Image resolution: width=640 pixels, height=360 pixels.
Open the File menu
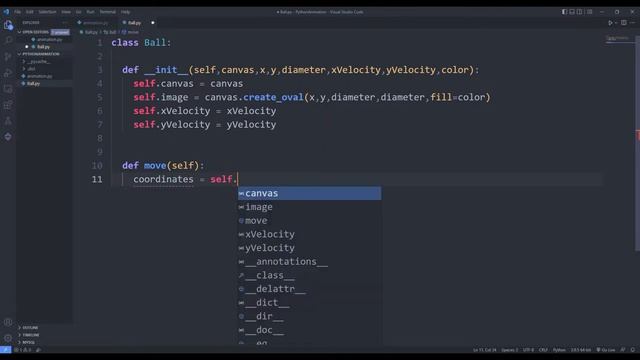[18, 12]
